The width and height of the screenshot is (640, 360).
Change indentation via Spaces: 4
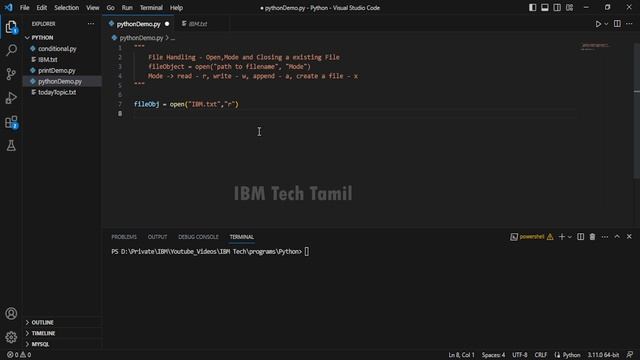(x=493, y=355)
